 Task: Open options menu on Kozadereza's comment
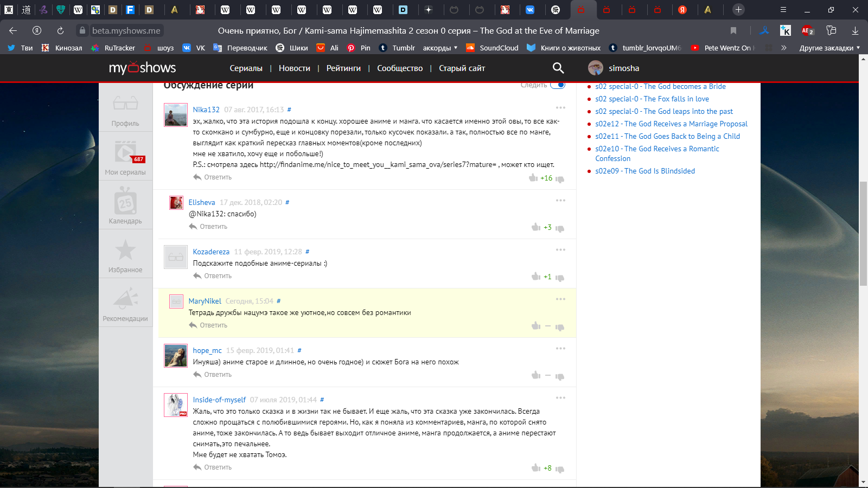(x=560, y=249)
